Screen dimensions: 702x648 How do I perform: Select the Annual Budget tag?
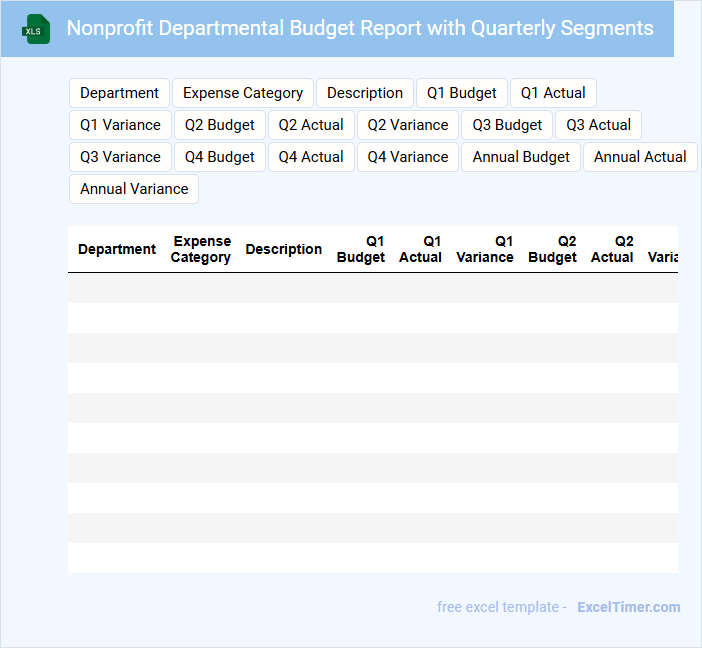[521, 157]
